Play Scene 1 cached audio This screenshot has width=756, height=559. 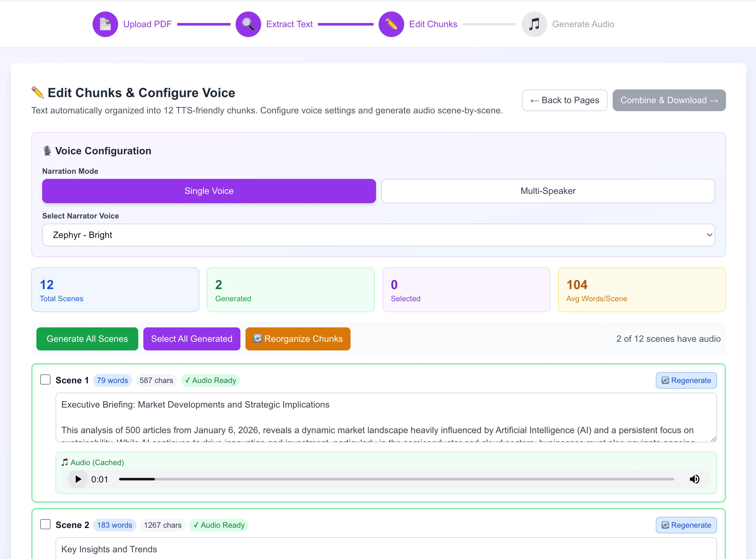(78, 479)
